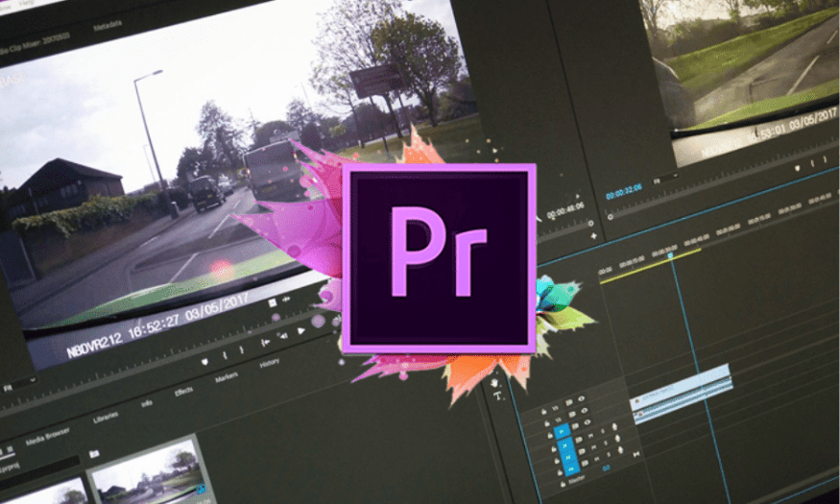Enable voice-over record on audio track A2
The width and height of the screenshot is (840, 504).
tap(617, 439)
